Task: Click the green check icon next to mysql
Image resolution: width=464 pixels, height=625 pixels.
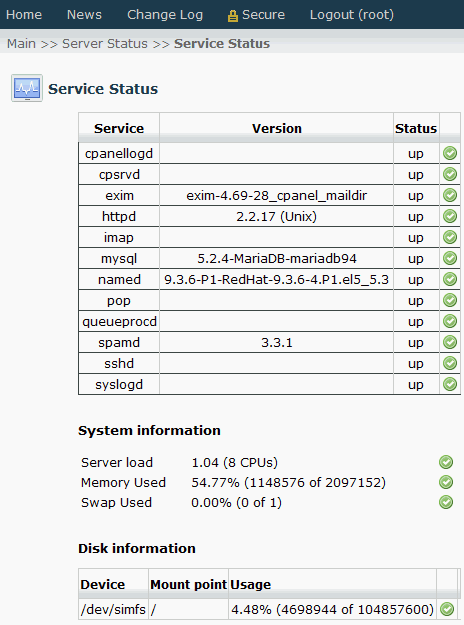Action: tap(450, 258)
